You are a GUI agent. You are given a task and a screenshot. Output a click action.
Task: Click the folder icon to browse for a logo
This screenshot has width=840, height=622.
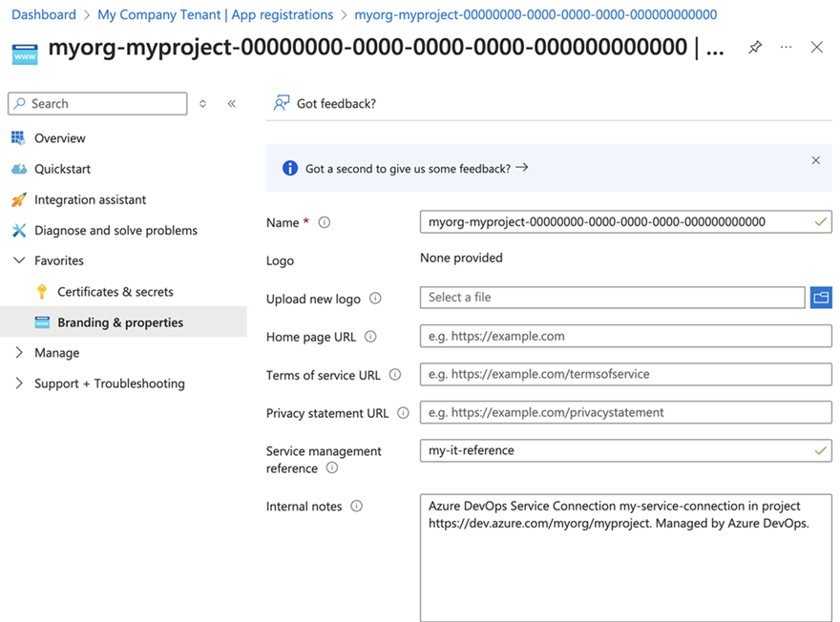point(821,297)
